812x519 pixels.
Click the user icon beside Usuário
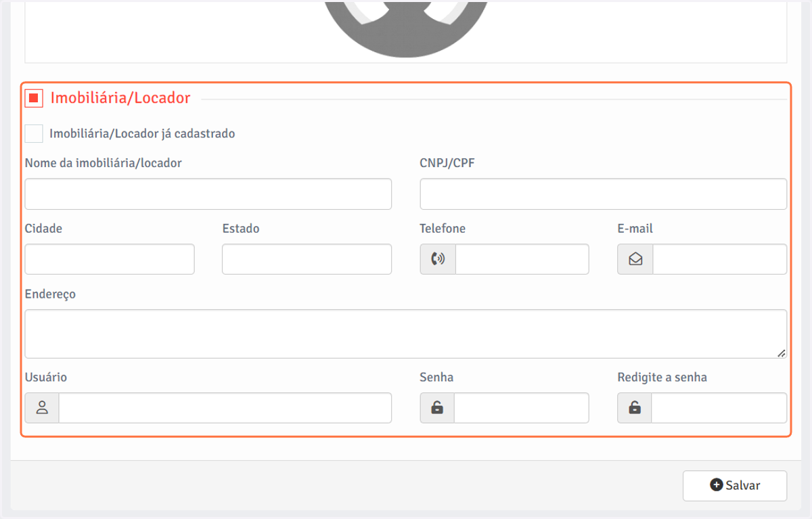coord(42,408)
